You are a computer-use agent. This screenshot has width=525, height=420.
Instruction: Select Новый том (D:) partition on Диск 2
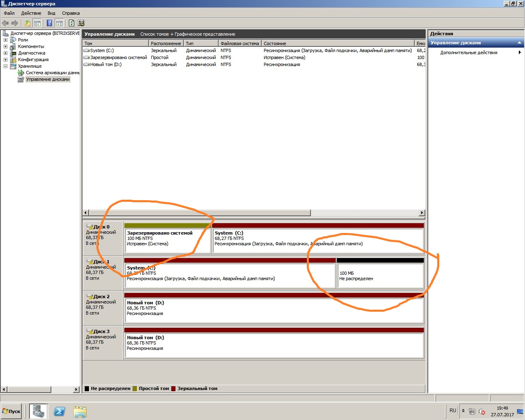click(x=274, y=308)
